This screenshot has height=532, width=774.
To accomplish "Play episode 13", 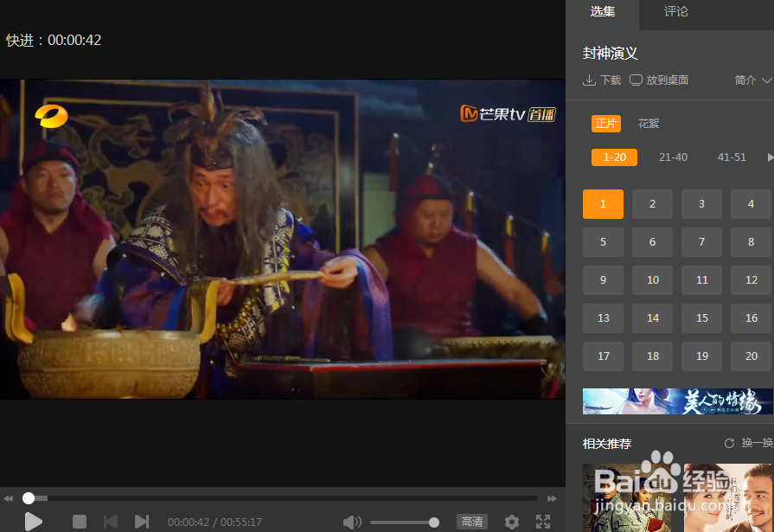I will coord(603,318).
